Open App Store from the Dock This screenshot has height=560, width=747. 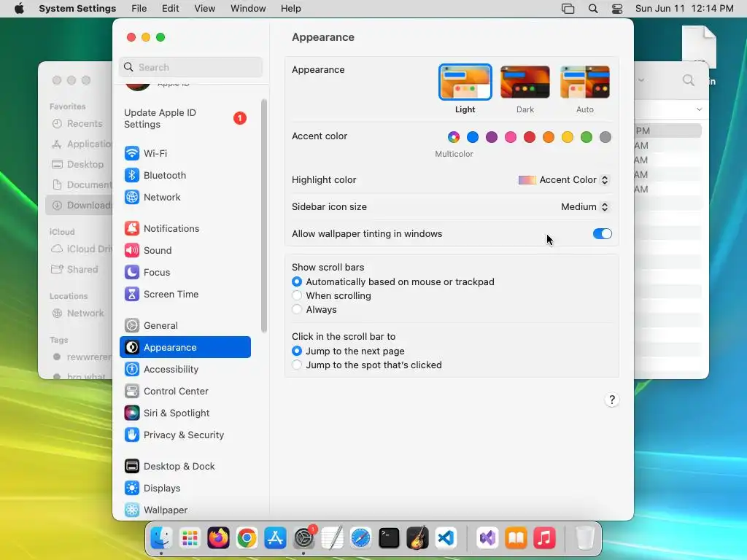coord(275,539)
